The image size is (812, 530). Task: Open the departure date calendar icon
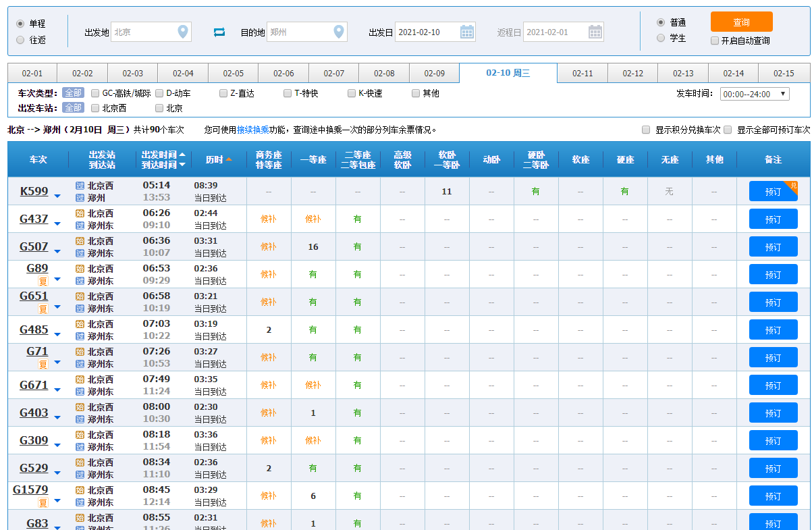467,32
